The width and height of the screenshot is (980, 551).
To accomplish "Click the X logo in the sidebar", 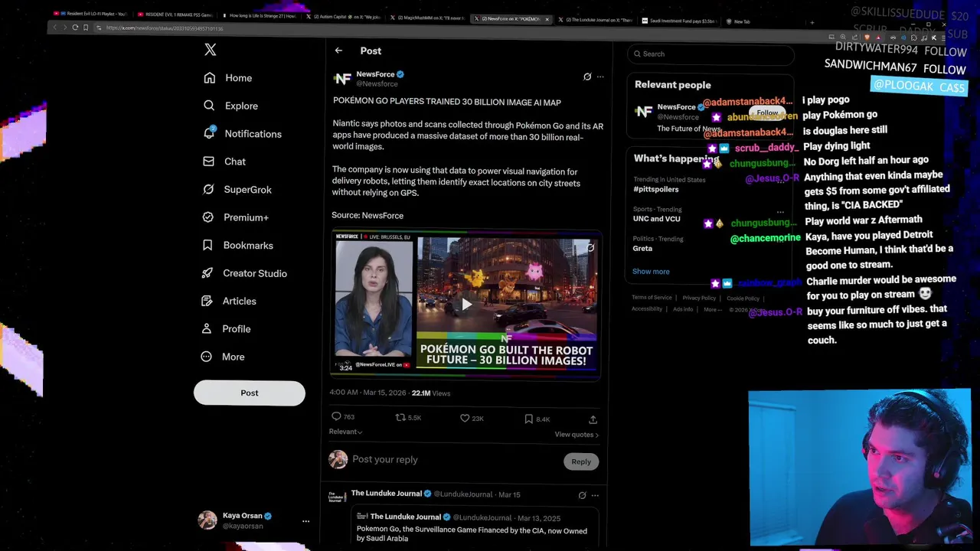I will [211, 50].
